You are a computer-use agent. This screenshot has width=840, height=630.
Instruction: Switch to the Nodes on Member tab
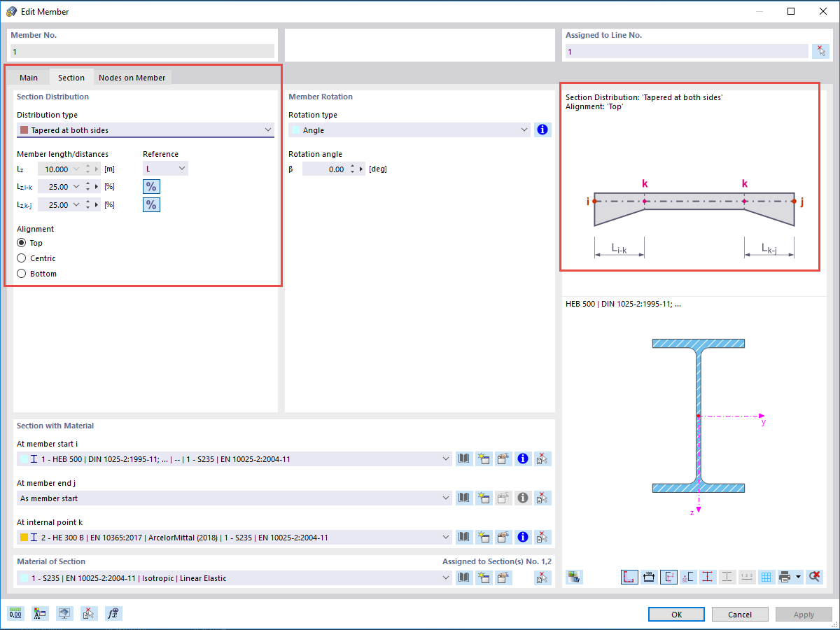tap(132, 77)
